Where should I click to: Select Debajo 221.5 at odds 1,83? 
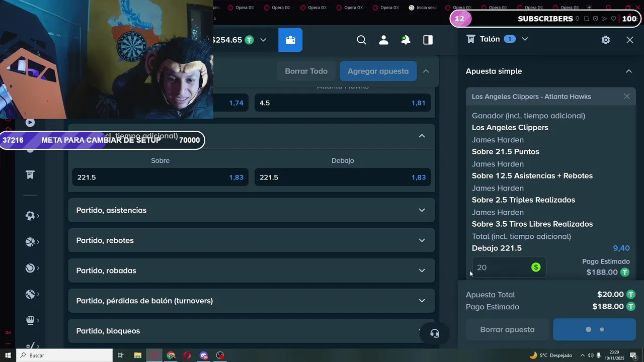(x=343, y=177)
